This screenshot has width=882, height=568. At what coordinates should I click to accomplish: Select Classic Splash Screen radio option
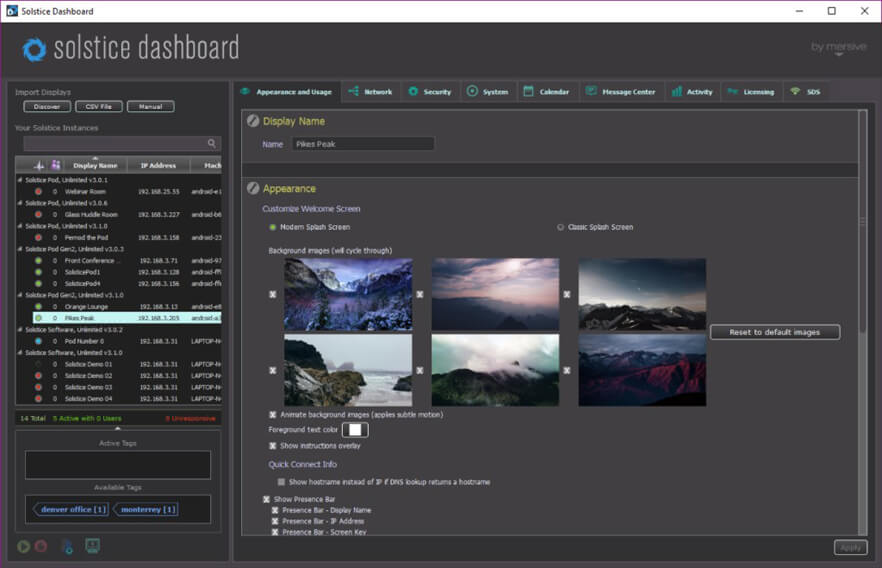click(x=560, y=227)
